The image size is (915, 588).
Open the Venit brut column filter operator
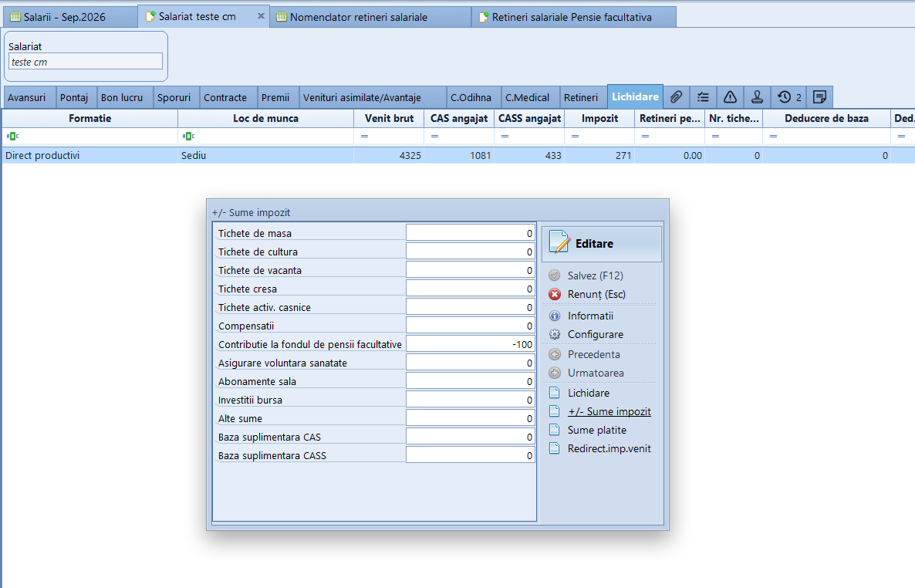(364, 136)
